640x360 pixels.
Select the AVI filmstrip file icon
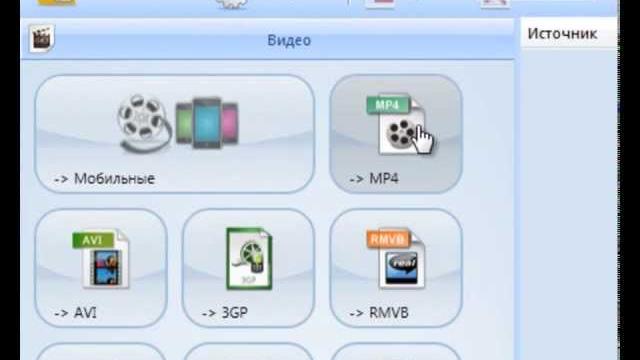coord(101,259)
